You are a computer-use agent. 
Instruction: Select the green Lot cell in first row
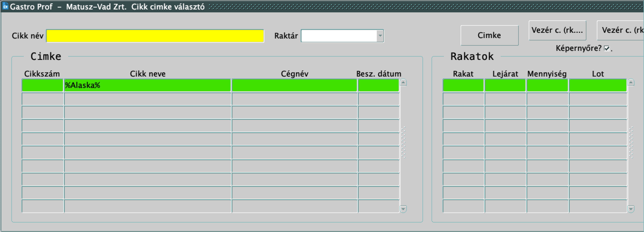pos(598,85)
